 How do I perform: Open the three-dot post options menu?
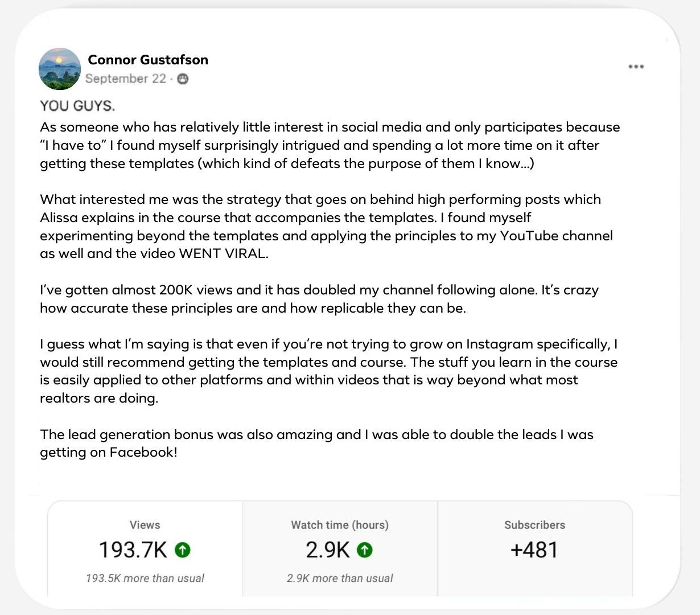point(636,67)
